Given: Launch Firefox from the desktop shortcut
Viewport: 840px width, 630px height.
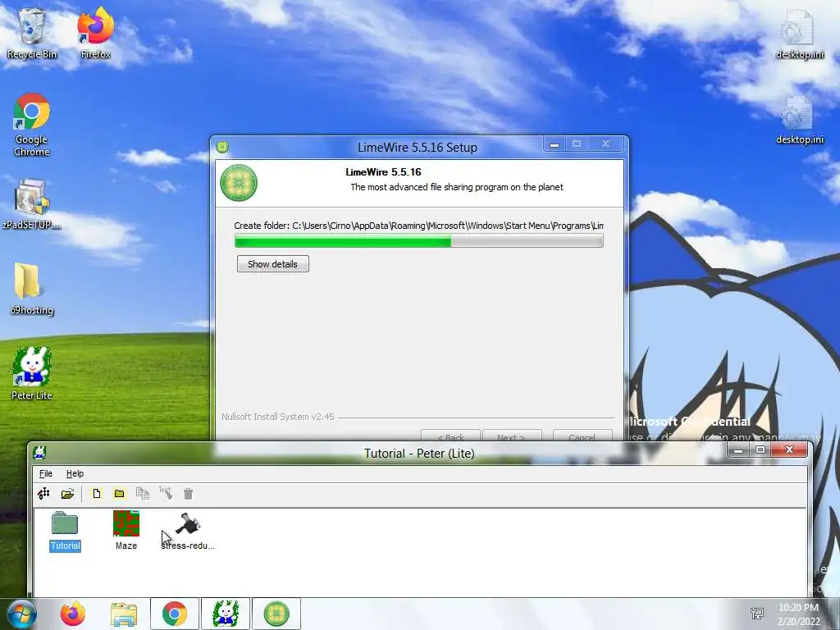Looking at the screenshot, I should [95, 33].
